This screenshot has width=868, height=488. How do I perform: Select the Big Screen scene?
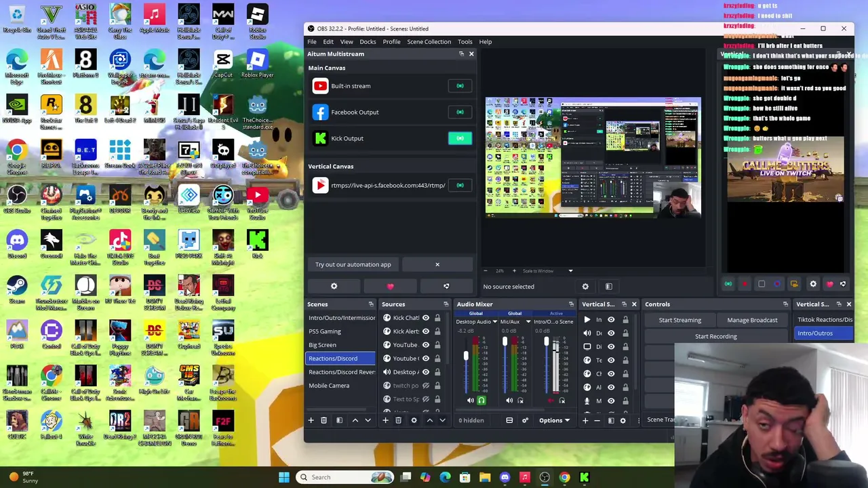tap(341, 345)
